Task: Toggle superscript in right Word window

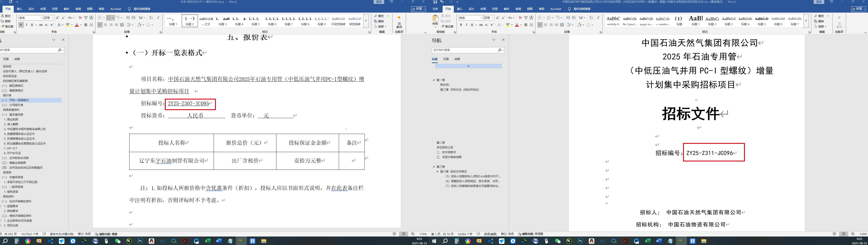Action: [492, 25]
